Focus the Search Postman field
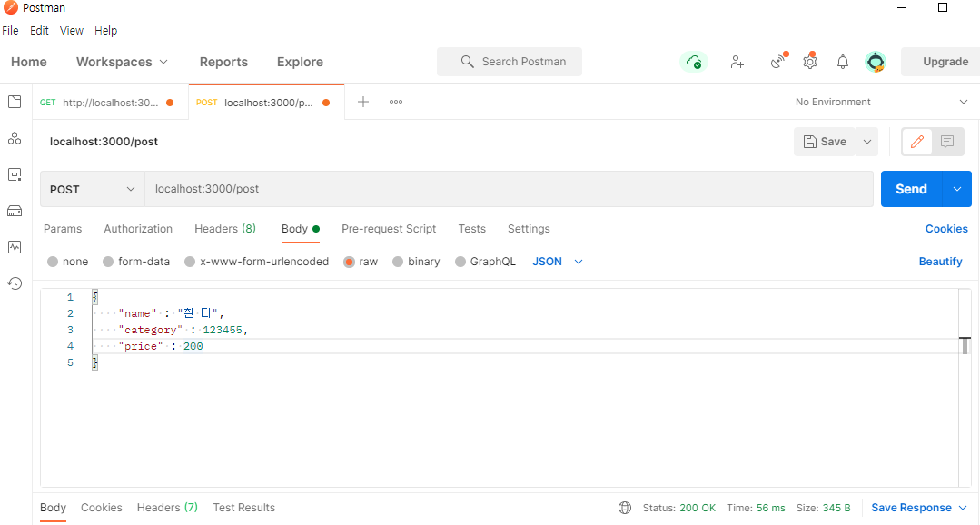This screenshot has height=525, width=980. [510, 62]
